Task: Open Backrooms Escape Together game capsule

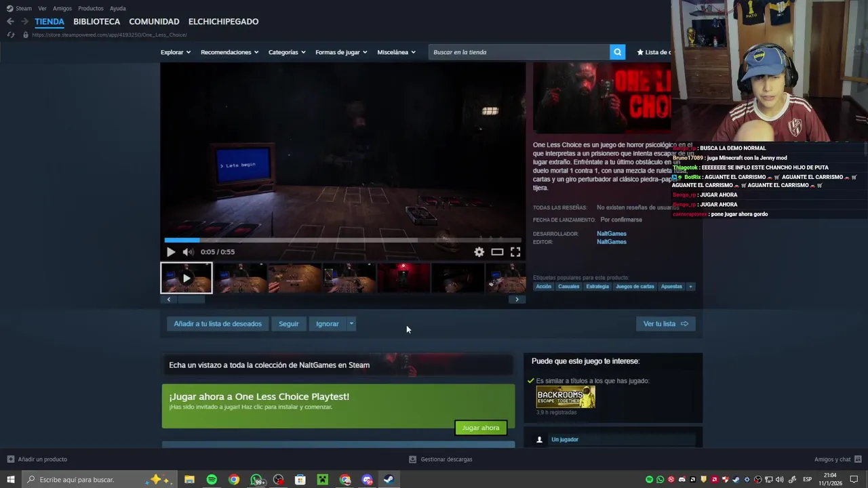Action: pos(566,397)
